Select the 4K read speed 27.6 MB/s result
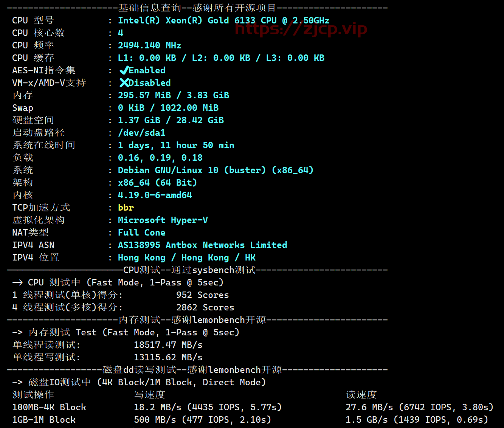Viewport: 504px width, 428px height. pos(420,407)
